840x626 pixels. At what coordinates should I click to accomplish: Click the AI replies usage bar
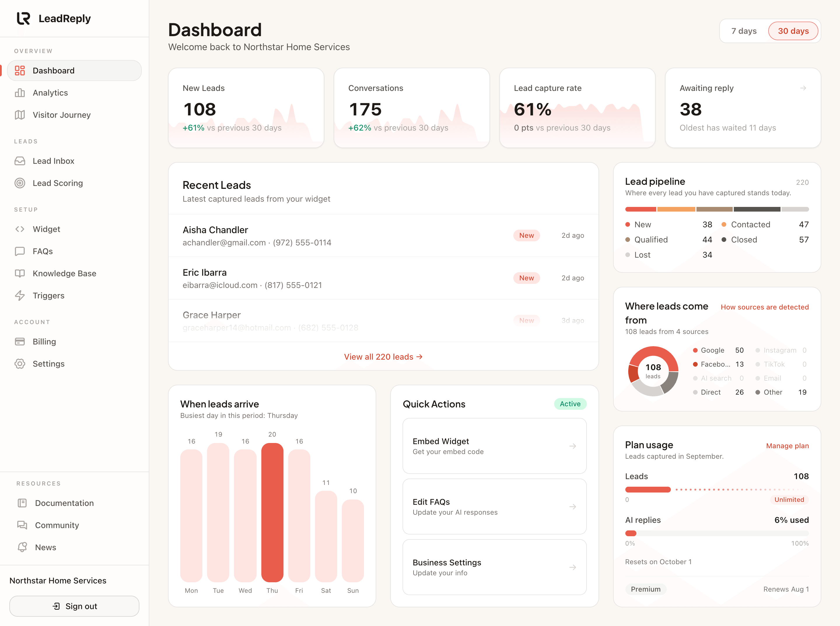tap(717, 533)
